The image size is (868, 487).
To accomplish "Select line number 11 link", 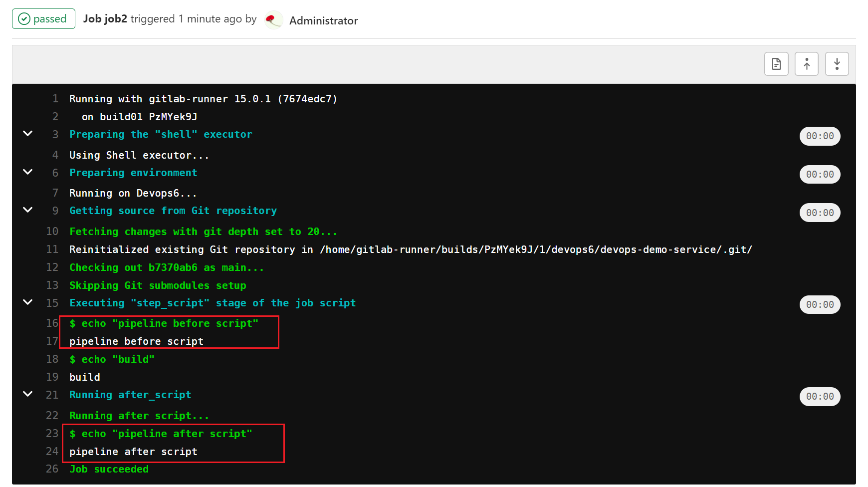I will pyautogui.click(x=52, y=249).
